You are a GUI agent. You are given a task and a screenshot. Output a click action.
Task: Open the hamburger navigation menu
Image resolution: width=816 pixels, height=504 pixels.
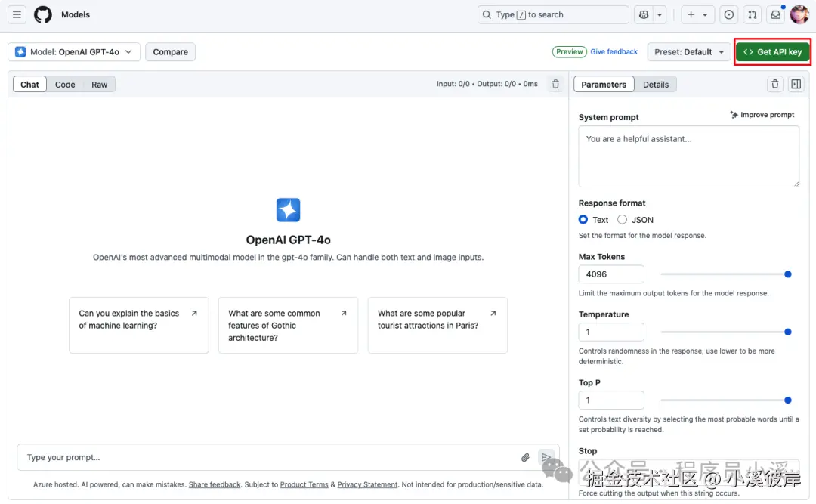pyautogui.click(x=17, y=14)
